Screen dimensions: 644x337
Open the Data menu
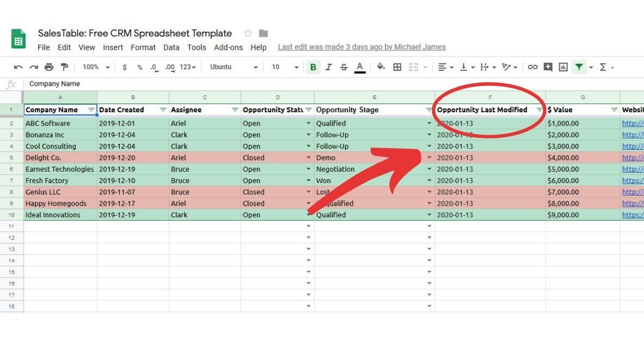click(171, 47)
